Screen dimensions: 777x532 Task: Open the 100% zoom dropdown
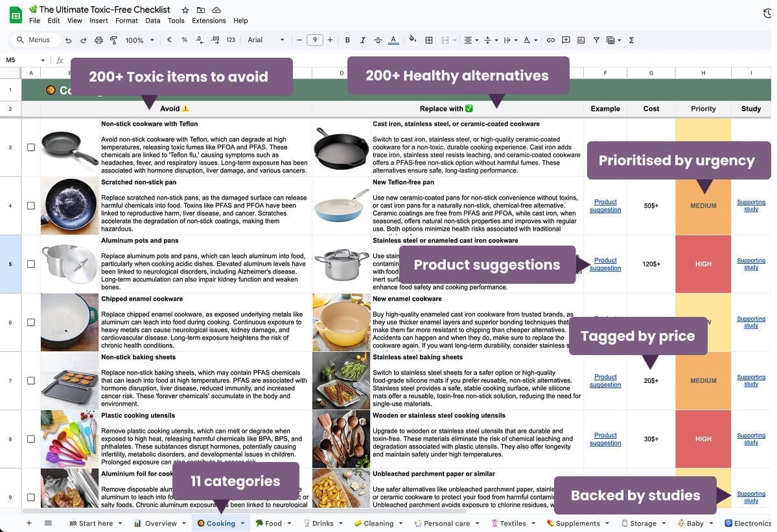pyautogui.click(x=139, y=40)
